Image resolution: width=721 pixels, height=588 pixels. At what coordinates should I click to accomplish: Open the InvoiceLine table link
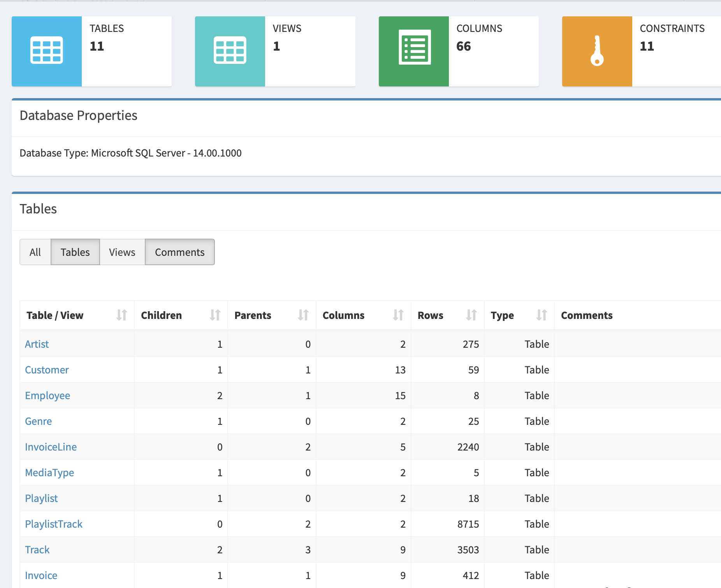[51, 447]
